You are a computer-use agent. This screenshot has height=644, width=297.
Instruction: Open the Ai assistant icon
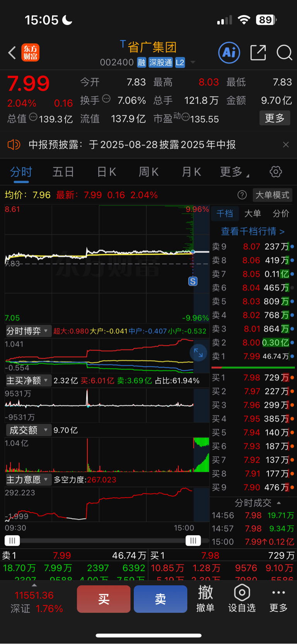[229, 52]
